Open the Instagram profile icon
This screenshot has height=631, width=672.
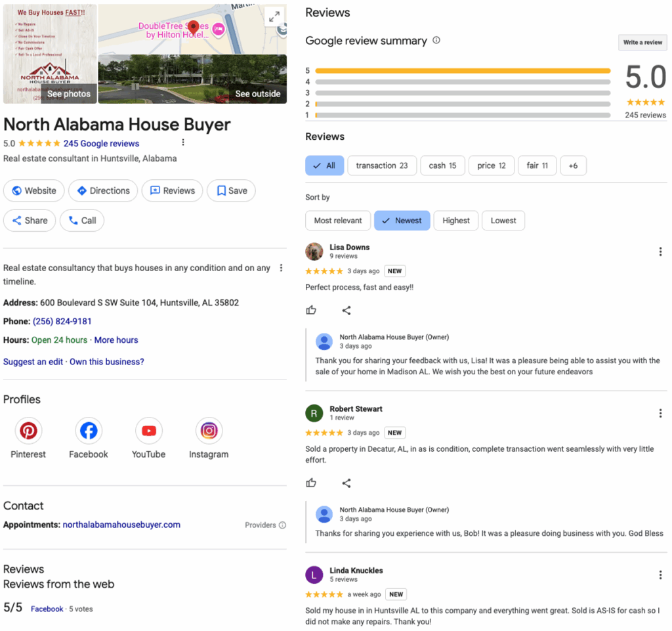coord(209,430)
